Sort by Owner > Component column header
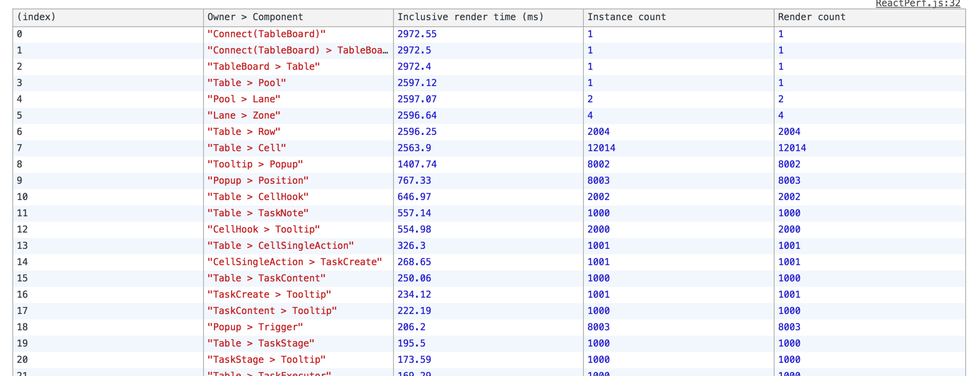The height and width of the screenshot is (376, 980). click(298, 17)
